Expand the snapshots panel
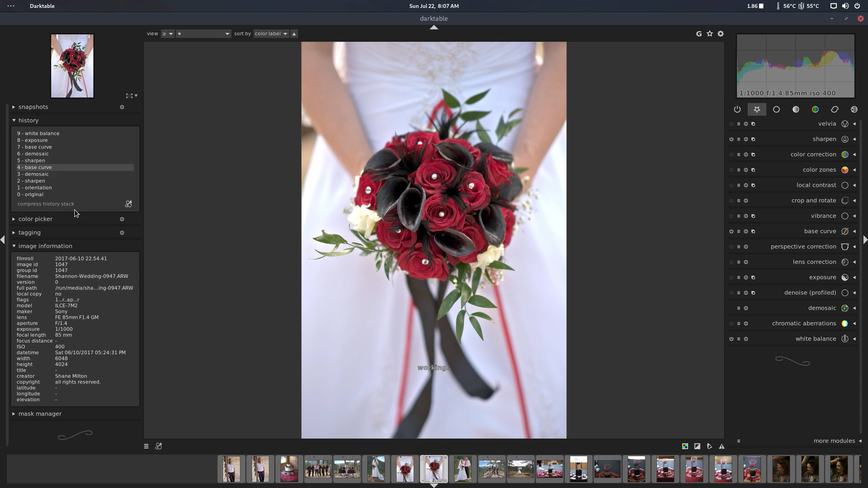The image size is (868, 488). 33,107
